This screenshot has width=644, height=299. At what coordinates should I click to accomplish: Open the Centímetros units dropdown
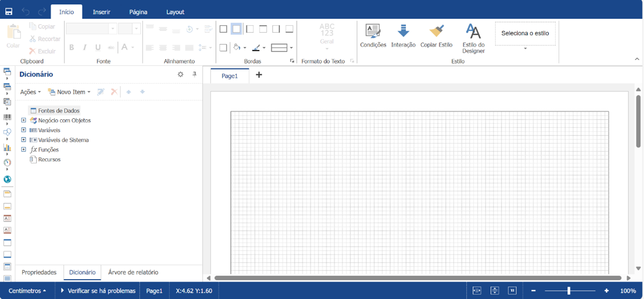point(28,291)
